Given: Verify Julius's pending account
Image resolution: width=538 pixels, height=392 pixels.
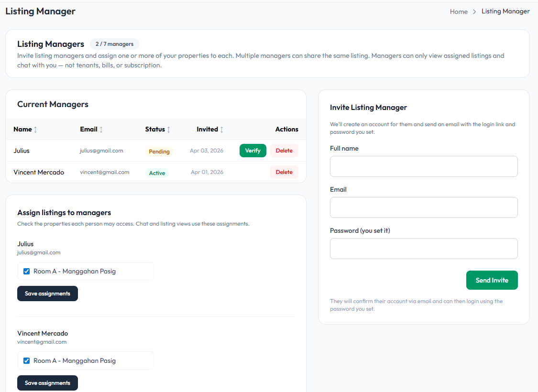Looking at the screenshot, I should click(253, 151).
